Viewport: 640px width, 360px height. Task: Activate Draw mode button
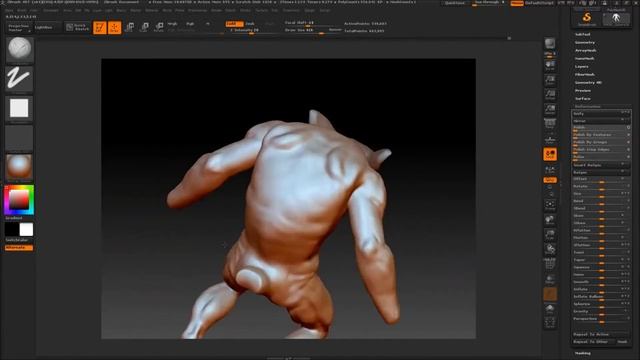(x=115, y=27)
